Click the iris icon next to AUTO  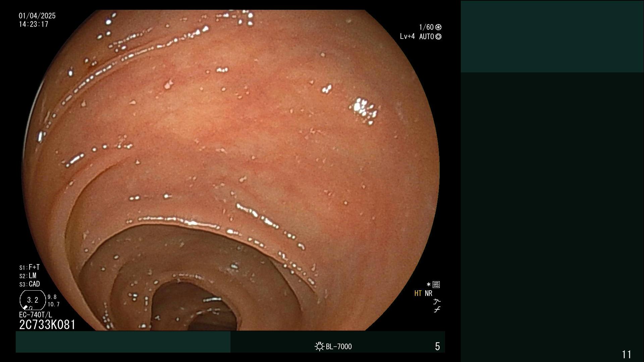point(438,37)
